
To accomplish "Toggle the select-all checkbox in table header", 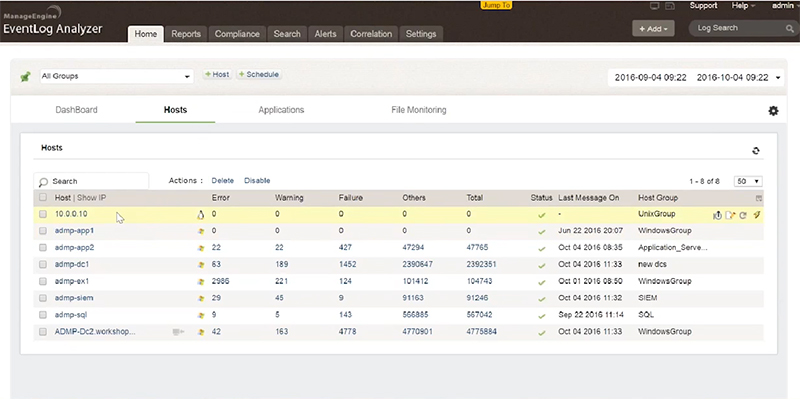I will click(43, 198).
